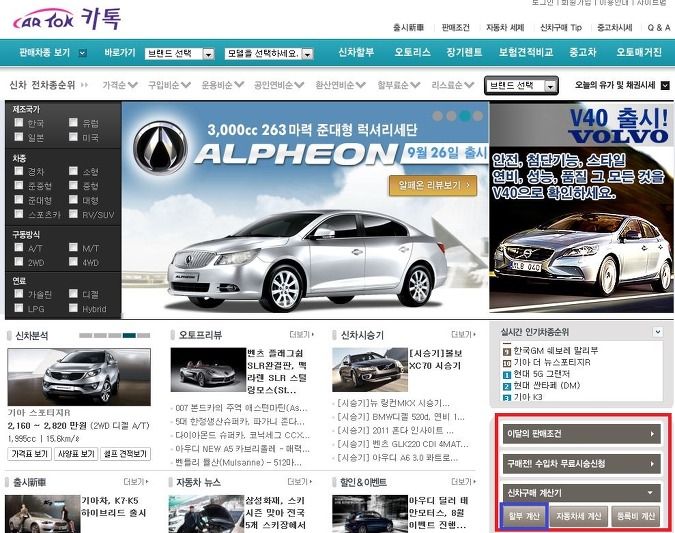Click 더보기 next to 자동차 뉴스
The image size is (675, 533).
300,482
